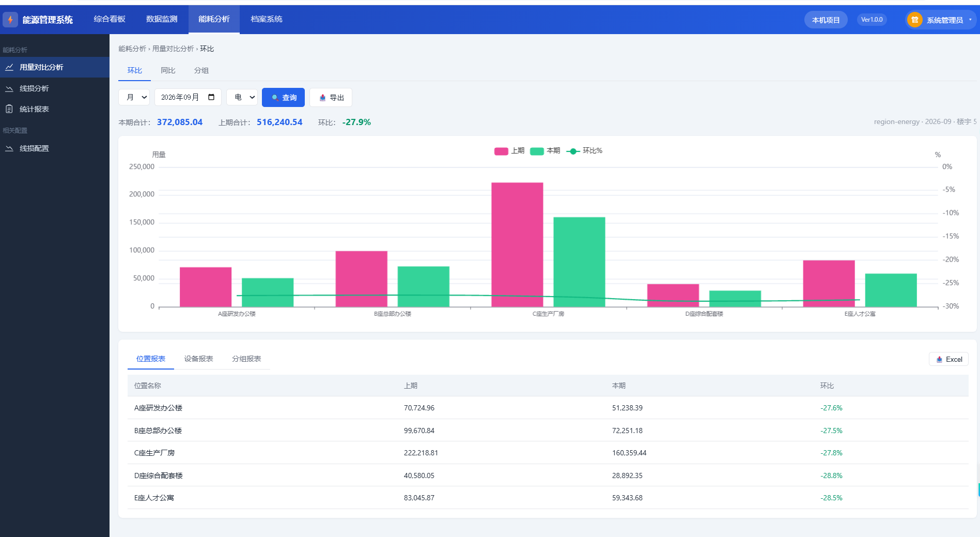
Task: Click the 统计报表 clipboard icon
Action: coord(9,109)
